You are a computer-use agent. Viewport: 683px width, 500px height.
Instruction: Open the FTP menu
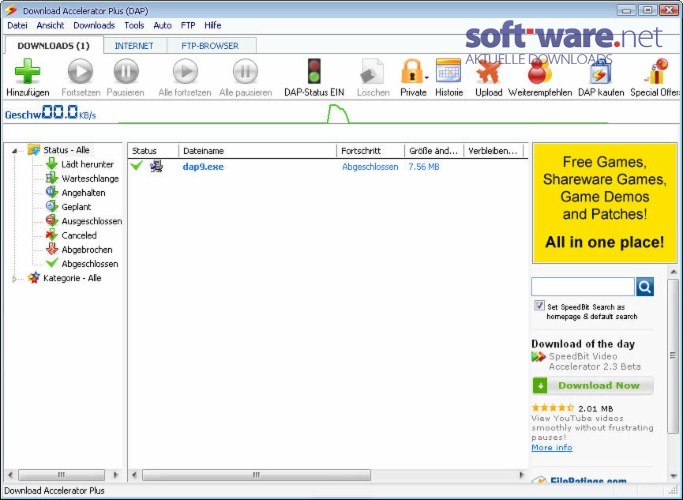(188, 25)
